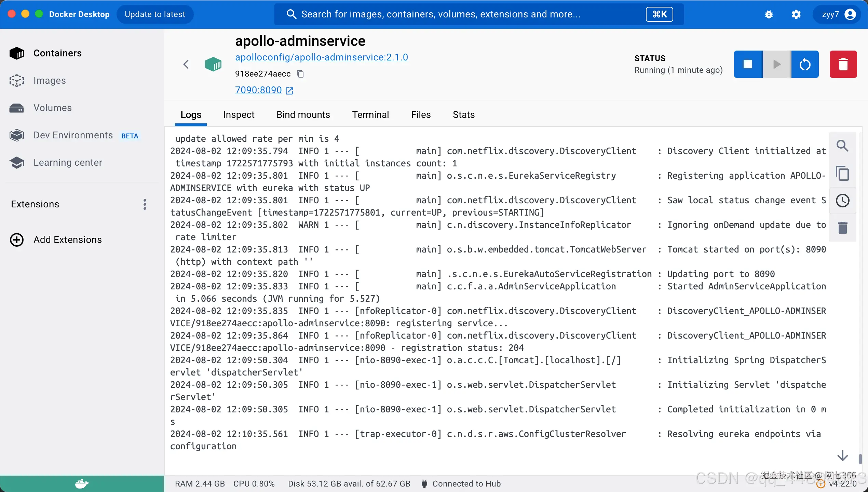868x492 pixels.
Task: Clear the logs with the gray trash icon
Action: [x=842, y=228]
